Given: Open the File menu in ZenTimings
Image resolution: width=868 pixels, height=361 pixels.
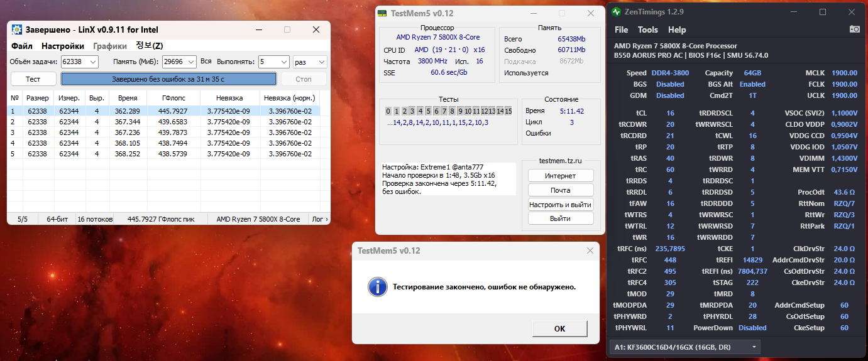Looking at the screenshot, I should coord(621,30).
